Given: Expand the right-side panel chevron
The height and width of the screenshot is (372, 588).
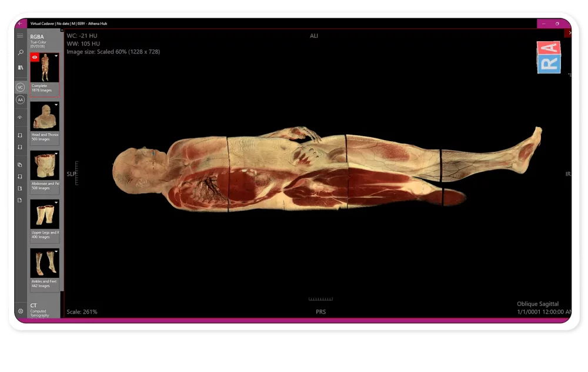Looking at the screenshot, I should pyautogui.click(x=569, y=34).
